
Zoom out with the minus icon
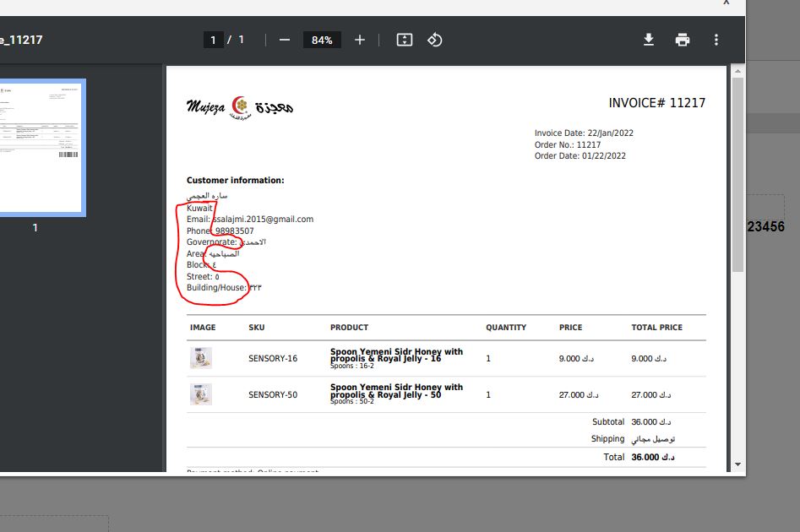click(285, 40)
